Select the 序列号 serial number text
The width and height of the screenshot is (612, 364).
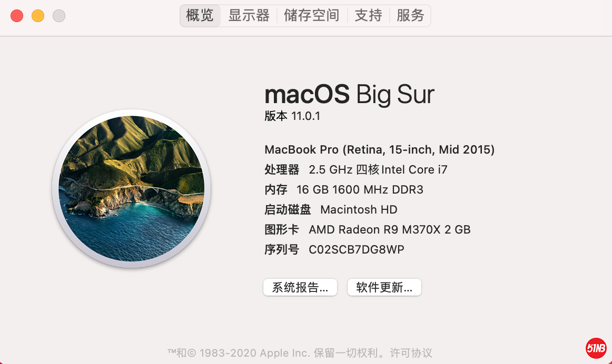[x=357, y=249]
